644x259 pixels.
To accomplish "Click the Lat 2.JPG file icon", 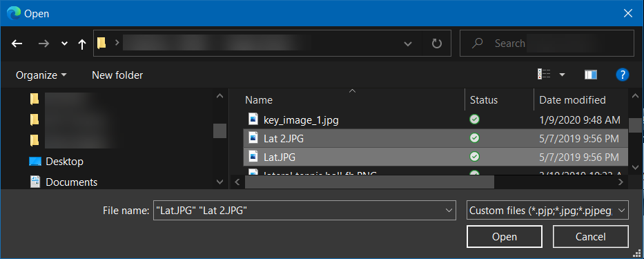I will click(x=253, y=138).
